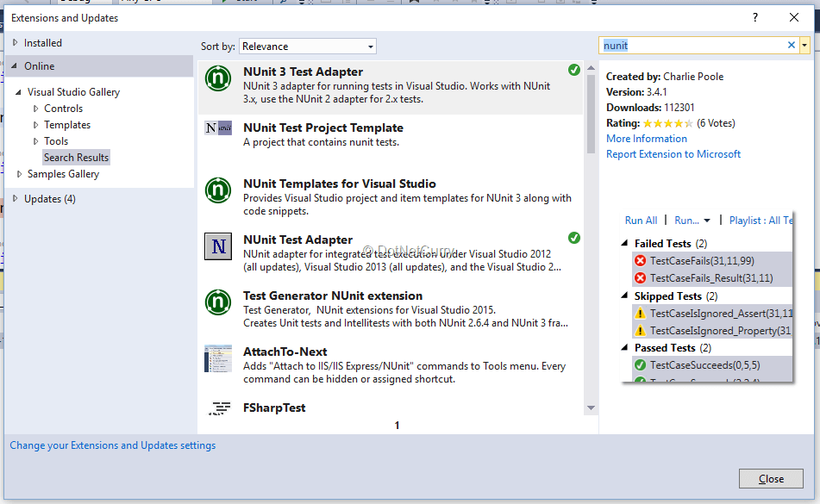This screenshot has width=820, height=504.
Task: Expand the Updates (4) category
Action: point(16,198)
